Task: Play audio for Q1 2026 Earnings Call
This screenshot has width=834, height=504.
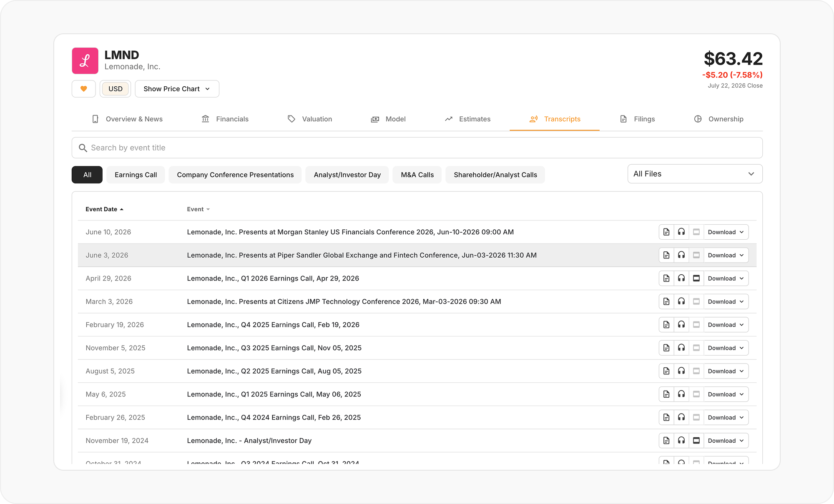Action: 681,278
